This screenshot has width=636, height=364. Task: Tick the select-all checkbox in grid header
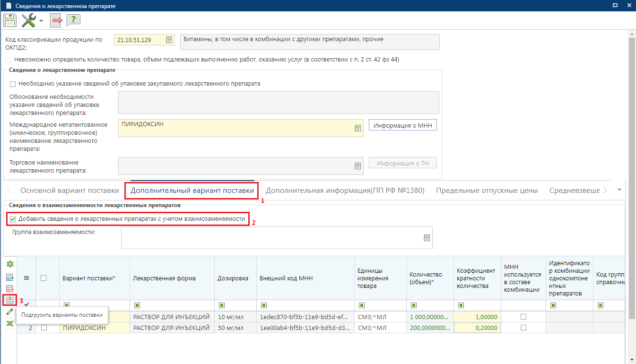[44, 278]
